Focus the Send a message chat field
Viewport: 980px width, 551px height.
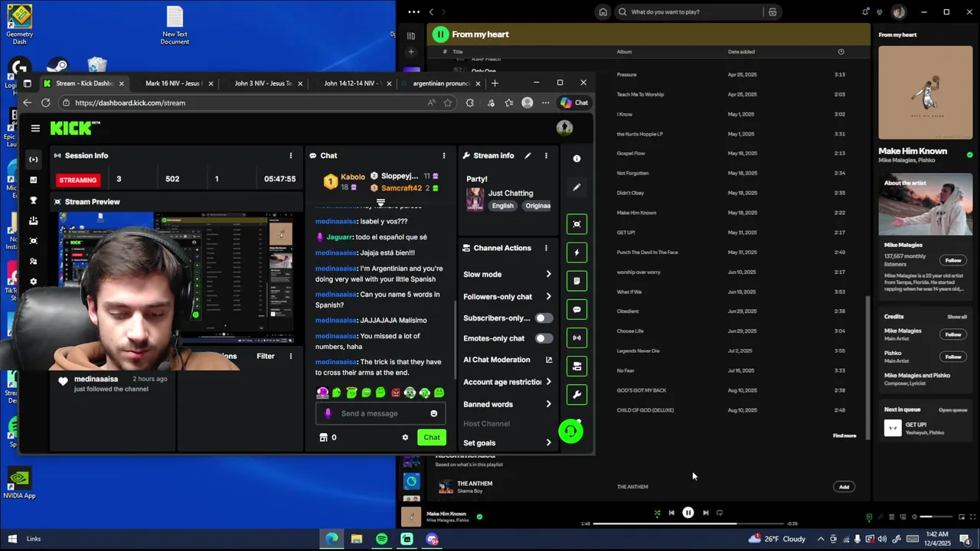tap(381, 413)
